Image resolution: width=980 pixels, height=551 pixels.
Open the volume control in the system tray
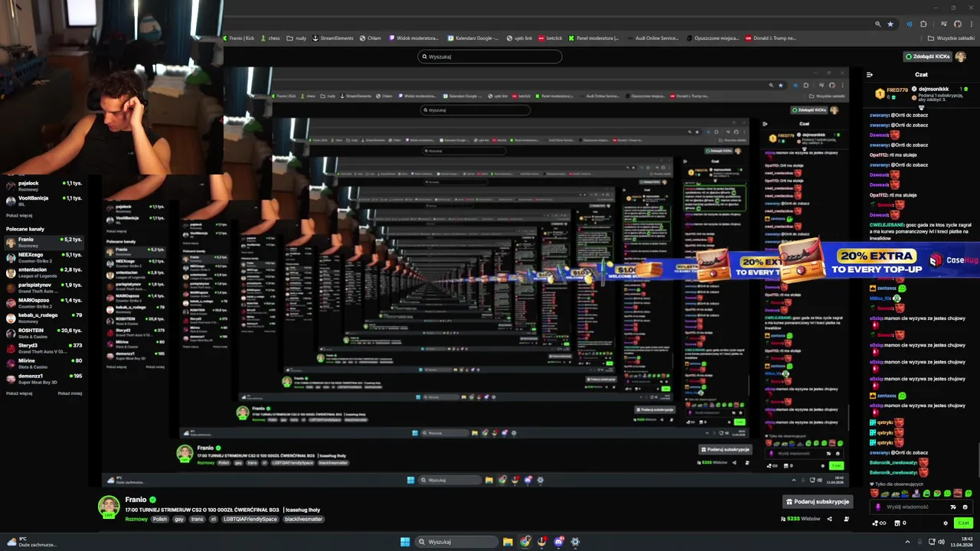[x=941, y=542]
